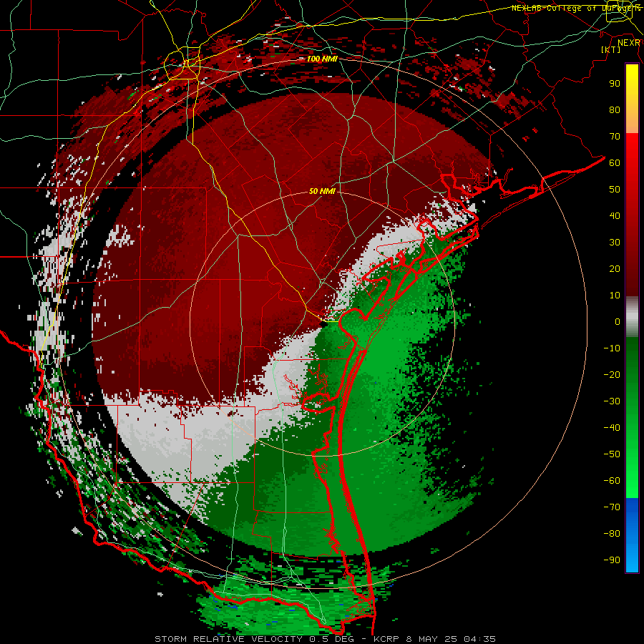Click the 90 value on velocity scale
644x644 pixels.
click(615, 84)
